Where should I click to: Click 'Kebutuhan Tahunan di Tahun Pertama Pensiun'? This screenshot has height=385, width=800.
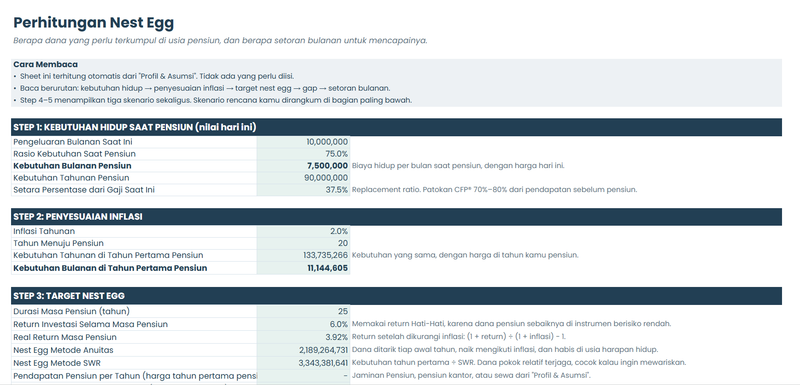tap(108, 255)
